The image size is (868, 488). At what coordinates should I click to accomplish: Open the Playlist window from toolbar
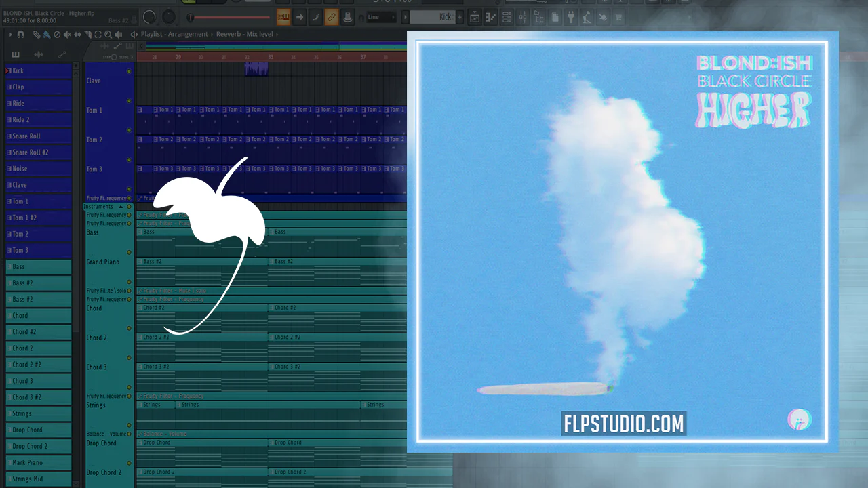pos(475,17)
